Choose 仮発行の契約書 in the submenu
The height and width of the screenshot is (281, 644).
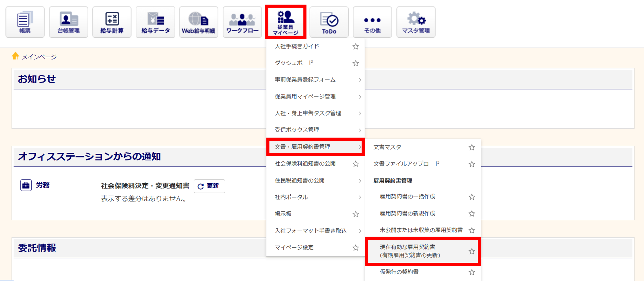[399, 272]
